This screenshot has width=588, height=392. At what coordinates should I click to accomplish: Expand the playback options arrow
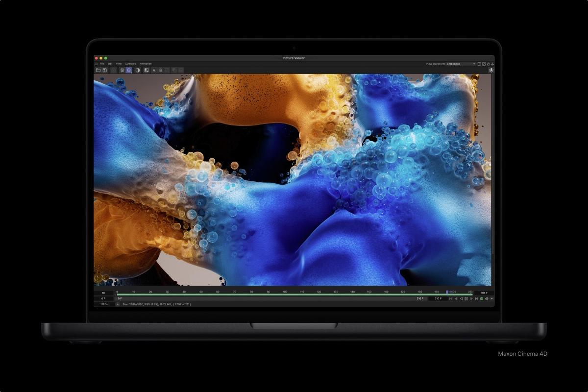491,298
